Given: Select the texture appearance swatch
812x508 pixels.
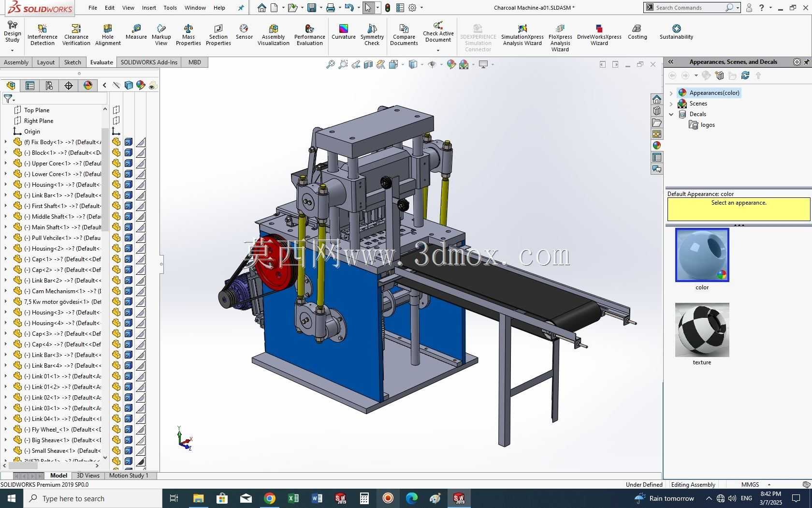Looking at the screenshot, I should [702, 330].
